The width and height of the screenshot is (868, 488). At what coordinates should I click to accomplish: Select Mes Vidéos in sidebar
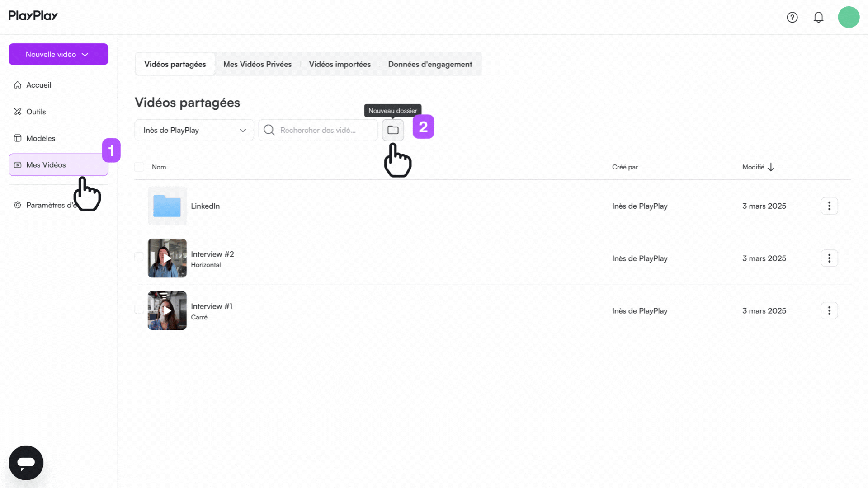click(x=58, y=165)
